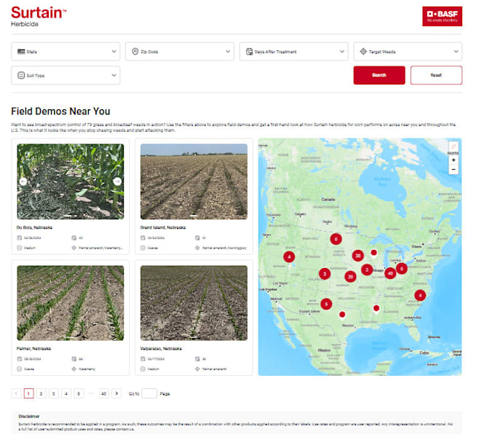Click the soil type icon in Du Bois card
Viewport: 495px width, 448px height.
[x=19, y=248]
